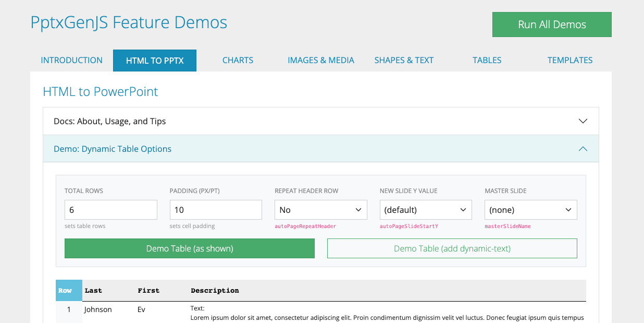Click Demo Table (add dynamic-text) button
The image size is (644, 323).
452,248
